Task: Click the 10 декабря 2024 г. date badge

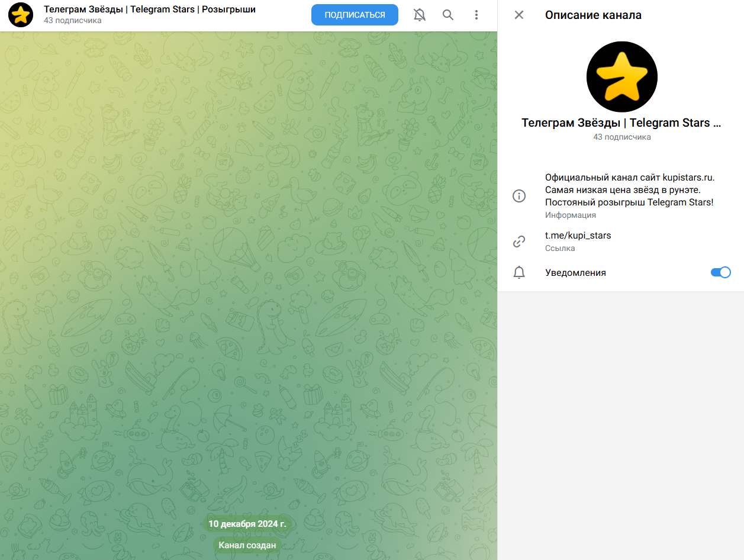Action: point(247,524)
